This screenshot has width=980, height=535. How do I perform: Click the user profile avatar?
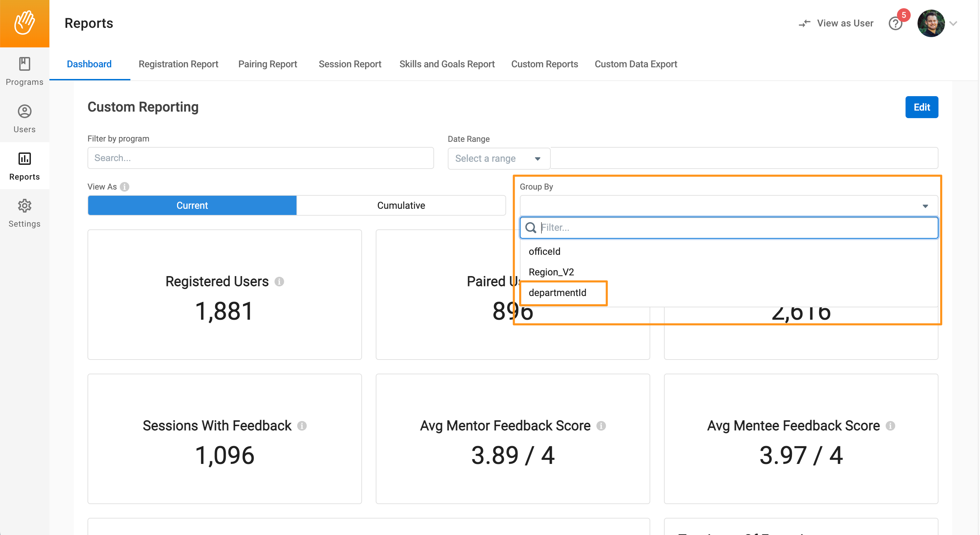(x=931, y=23)
